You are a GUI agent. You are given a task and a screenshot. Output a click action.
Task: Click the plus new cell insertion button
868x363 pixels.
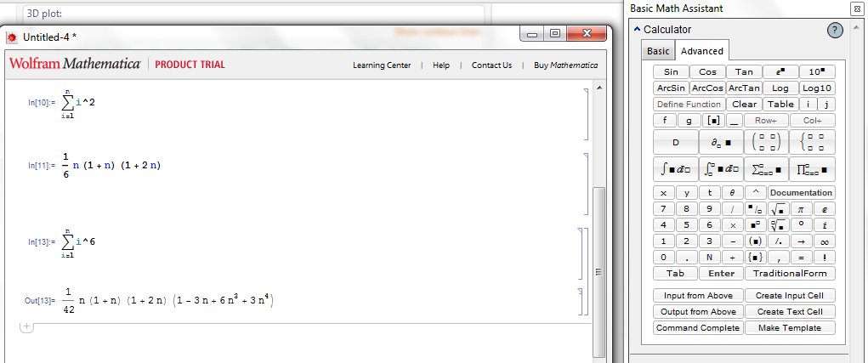point(26,327)
